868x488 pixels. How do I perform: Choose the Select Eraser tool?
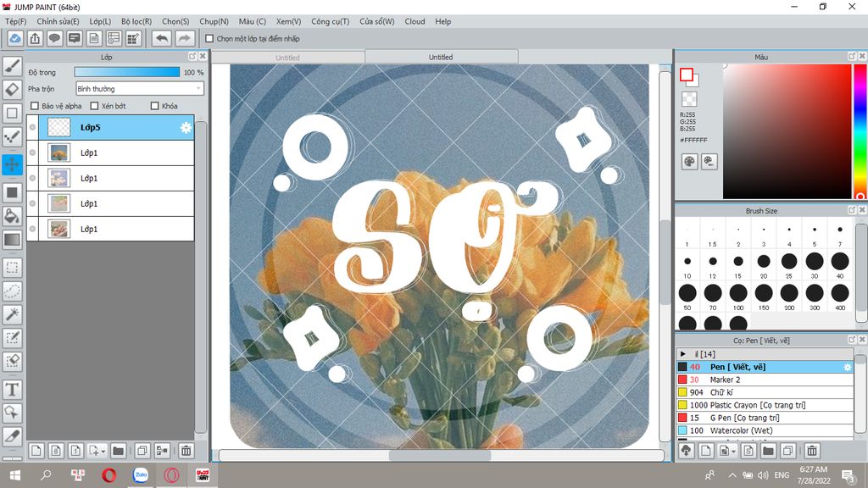click(x=12, y=361)
